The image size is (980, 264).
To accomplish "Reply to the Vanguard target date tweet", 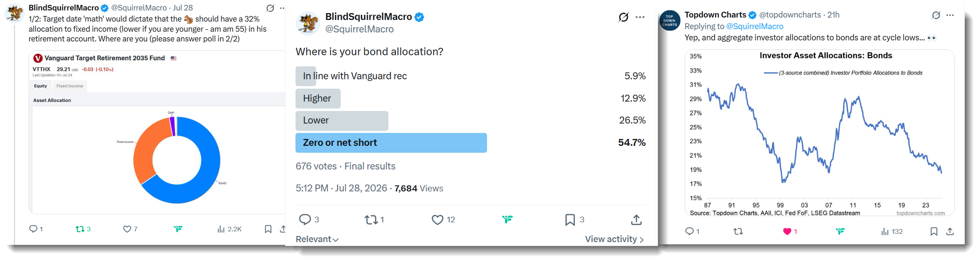I will (33, 229).
